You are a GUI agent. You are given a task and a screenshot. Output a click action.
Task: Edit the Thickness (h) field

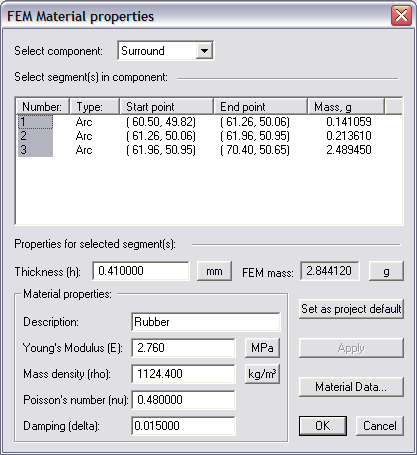[141, 271]
